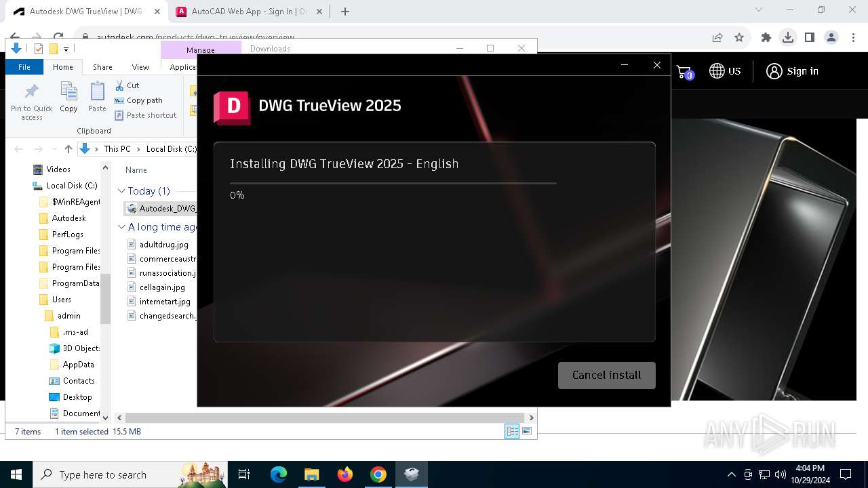
Task: Open the File menu in File Explorer
Action: click(x=24, y=67)
